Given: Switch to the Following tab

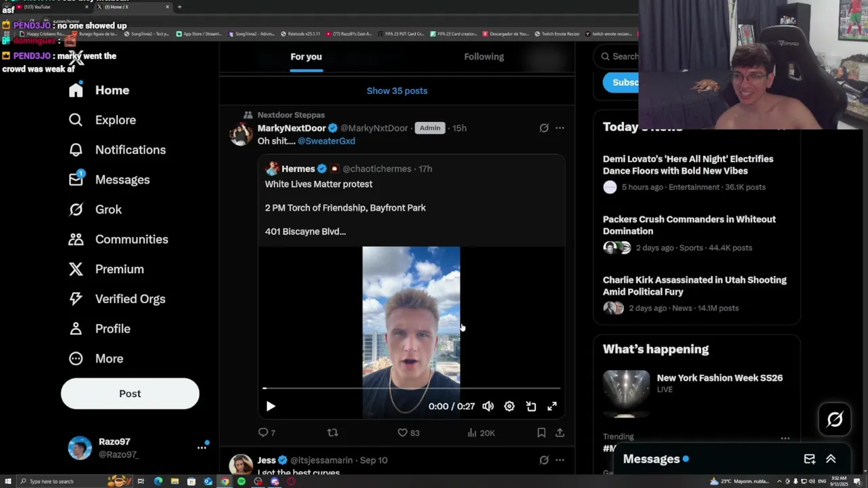Looking at the screenshot, I should point(484,57).
